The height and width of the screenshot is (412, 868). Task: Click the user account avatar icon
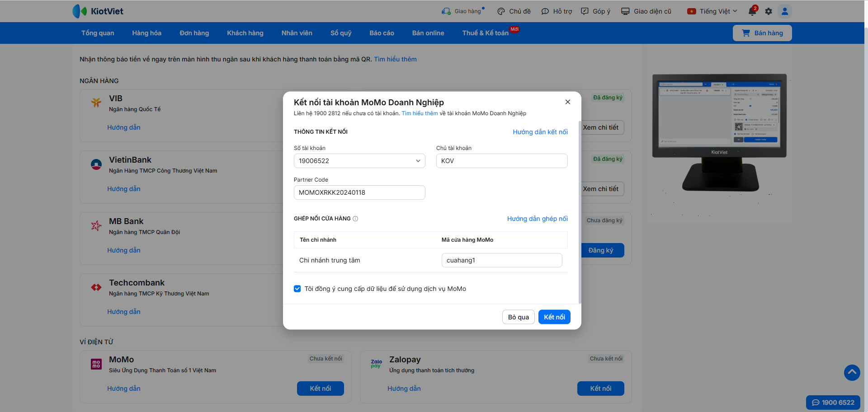(x=785, y=11)
